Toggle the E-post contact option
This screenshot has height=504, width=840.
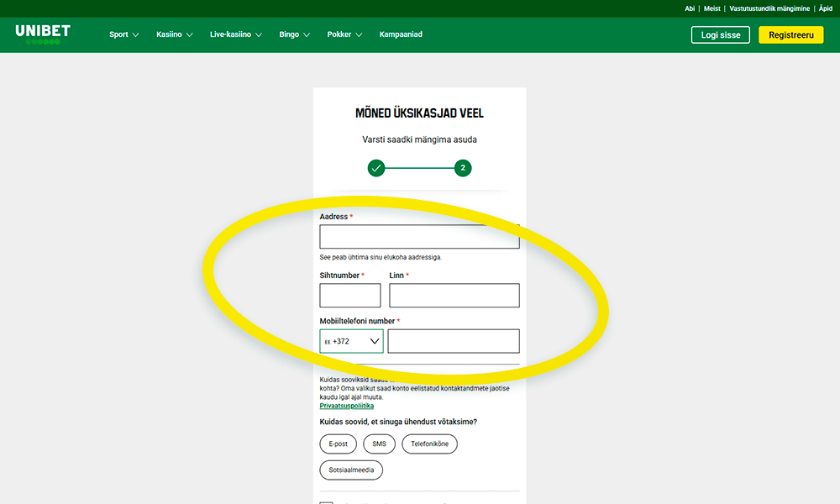pyautogui.click(x=338, y=444)
